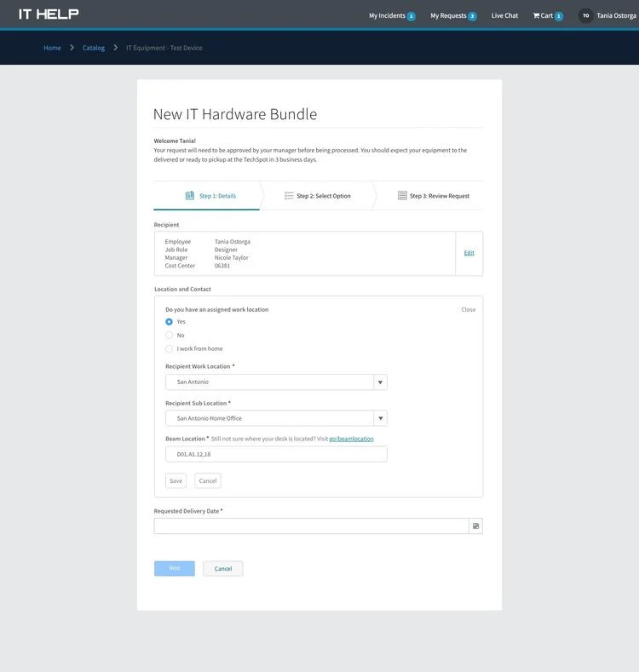Click the Cart count badge
Viewport: 639px width, 672px height.
559,16
